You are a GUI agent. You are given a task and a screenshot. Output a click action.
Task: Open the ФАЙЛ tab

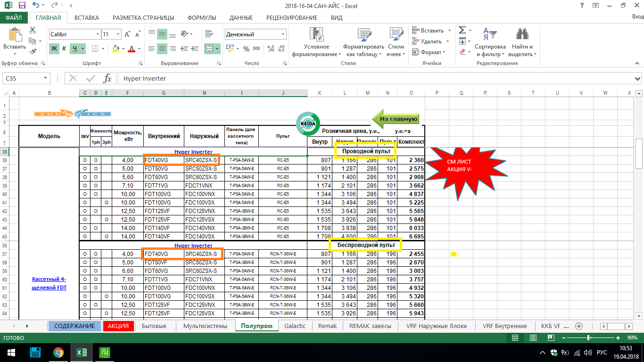[x=14, y=17]
